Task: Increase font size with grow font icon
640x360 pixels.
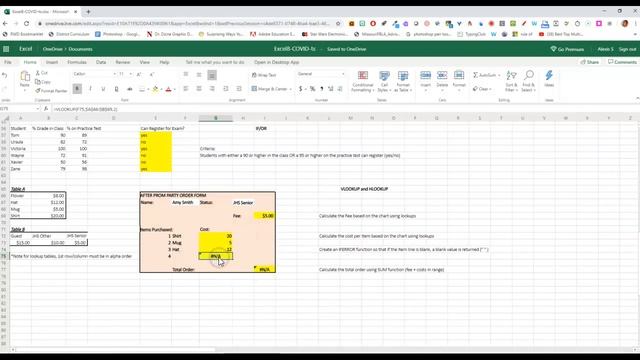Action: pyautogui.click(x=139, y=74)
